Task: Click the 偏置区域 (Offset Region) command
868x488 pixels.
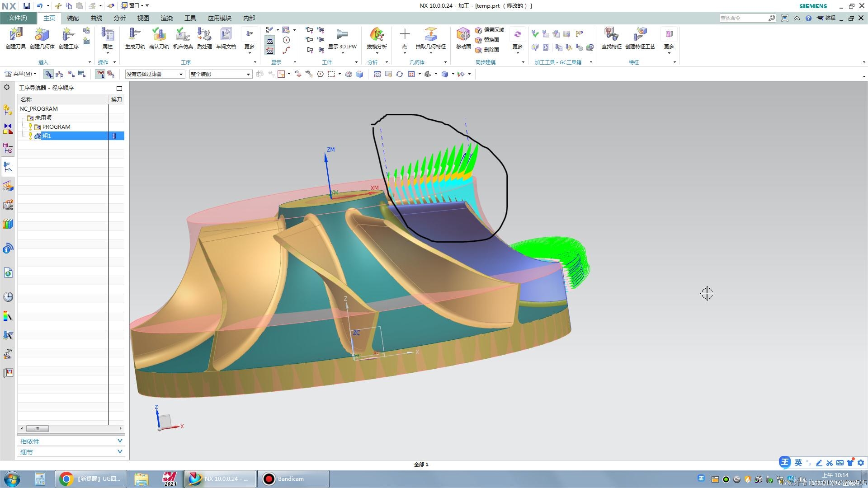Action: click(x=490, y=30)
